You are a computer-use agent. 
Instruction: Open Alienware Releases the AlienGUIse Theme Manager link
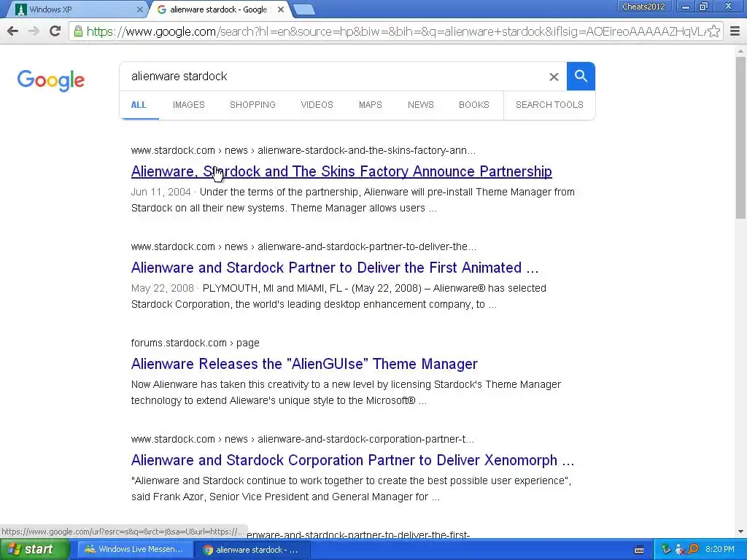click(x=304, y=364)
